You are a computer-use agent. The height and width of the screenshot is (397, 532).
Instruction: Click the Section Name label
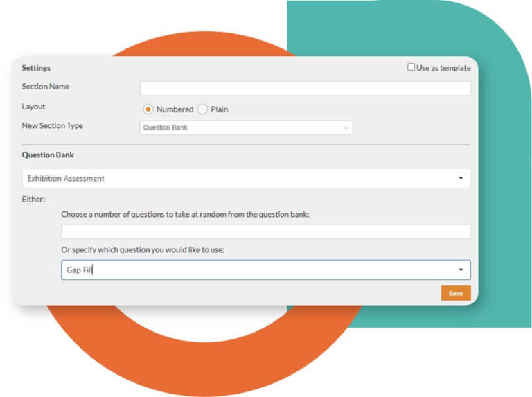[x=46, y=87]
